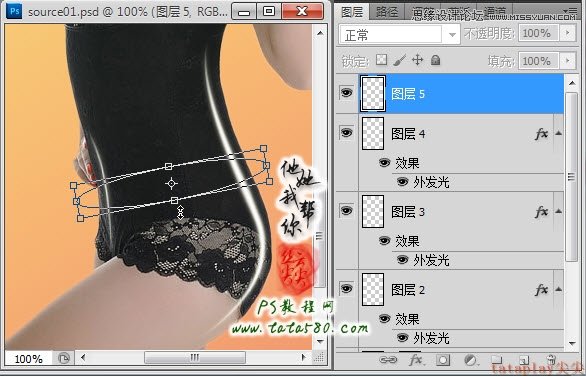Click the layers panel vertical scrollbar thumb
The width and height of the screenshot is (586, 376).
click(571, 176)
